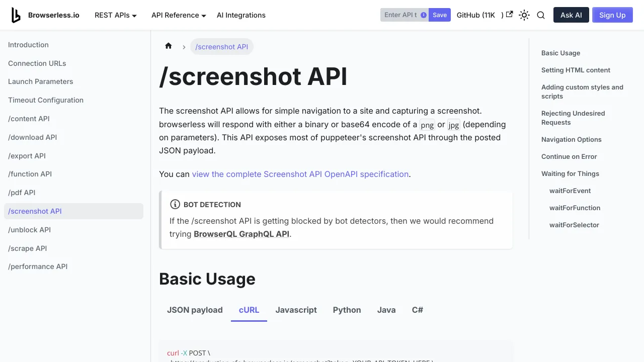Image resolution: width=644 pixels, height=362 pixels.
Task: Select the Python code tab
Action: pos(347,310)
